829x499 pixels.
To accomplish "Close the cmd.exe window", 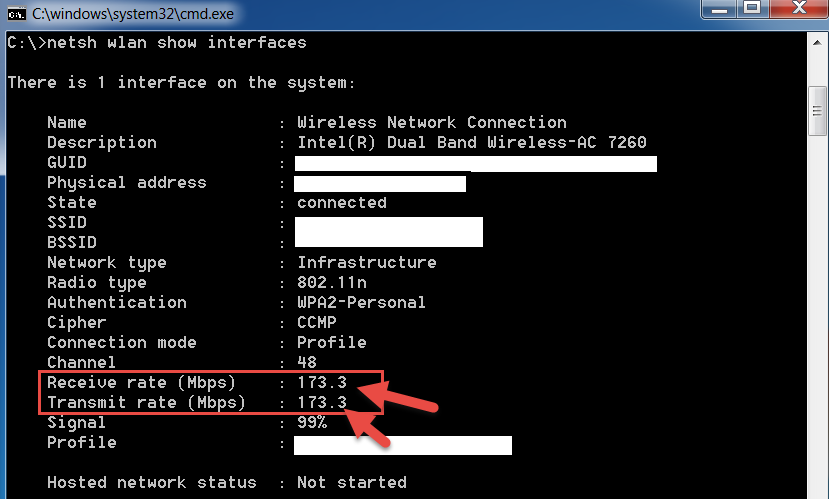I will [799, 8].
